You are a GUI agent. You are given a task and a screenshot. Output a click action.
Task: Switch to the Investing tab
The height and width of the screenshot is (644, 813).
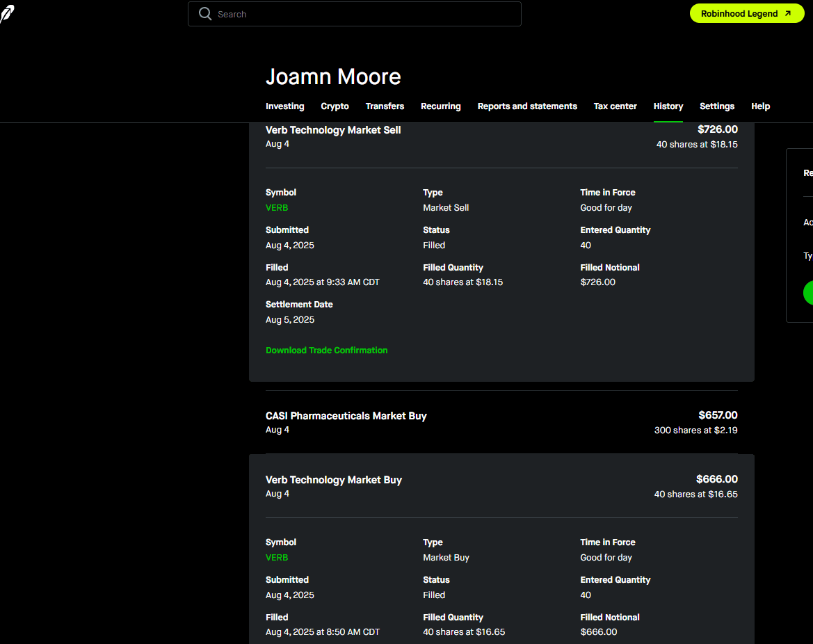point(284,106)
